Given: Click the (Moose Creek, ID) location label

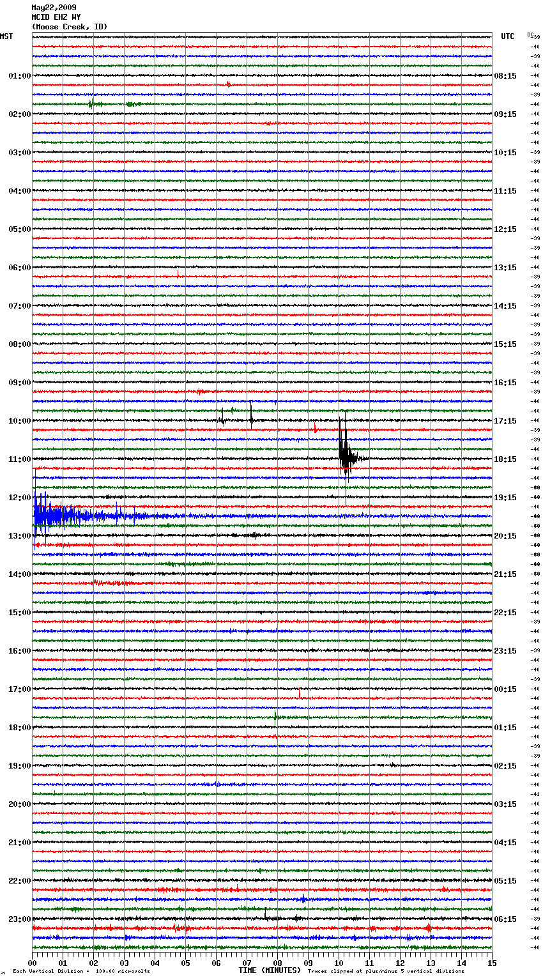Looking at the screenshot, I should [x=70, y=27].
